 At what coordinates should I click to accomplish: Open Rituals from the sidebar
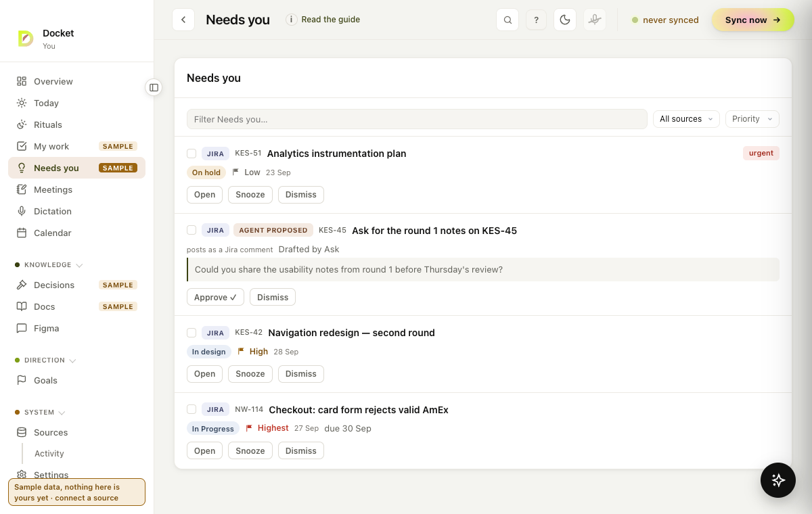(x=76, y=124)
